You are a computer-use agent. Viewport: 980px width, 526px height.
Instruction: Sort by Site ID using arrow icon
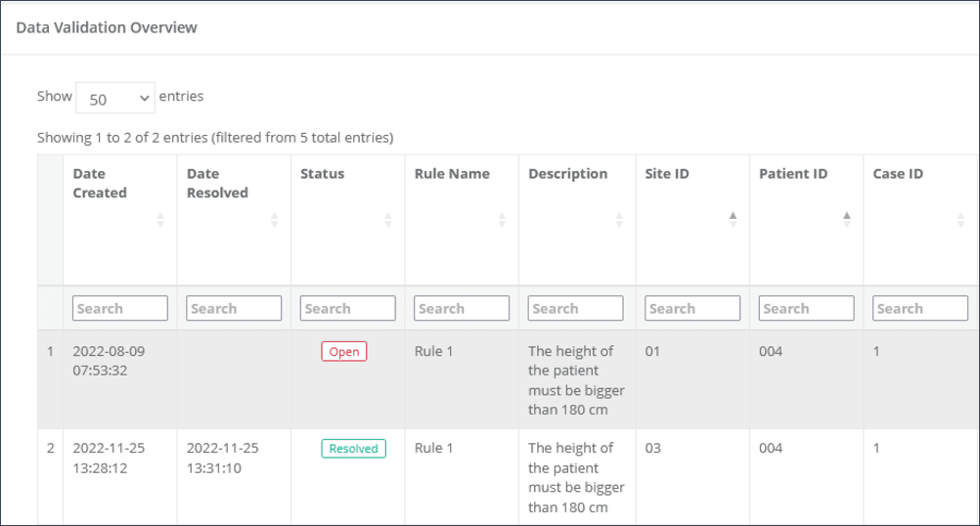click(x=733, y=221)
